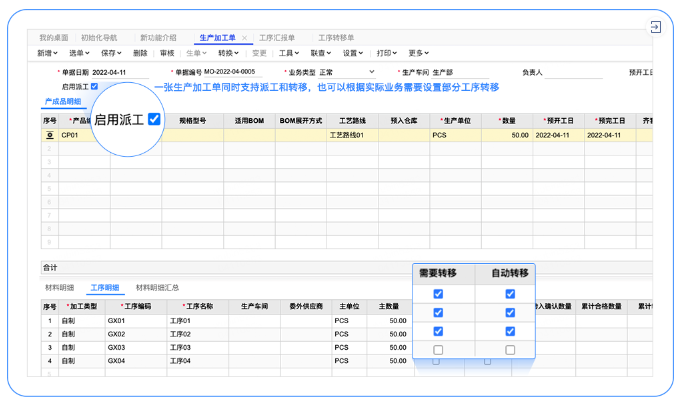Uncheck 自动转移 in the third enlarged row

point(510,331)
